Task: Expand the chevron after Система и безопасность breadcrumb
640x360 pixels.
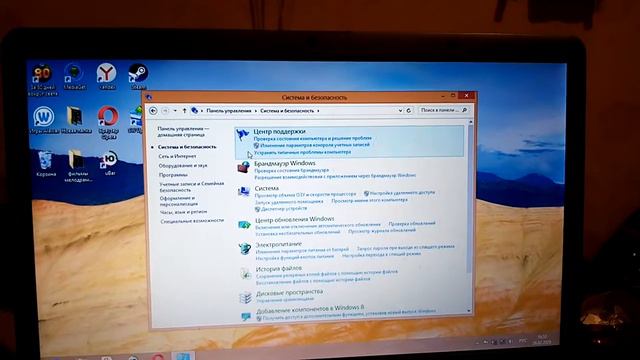Action: click(x=318, y=111)
